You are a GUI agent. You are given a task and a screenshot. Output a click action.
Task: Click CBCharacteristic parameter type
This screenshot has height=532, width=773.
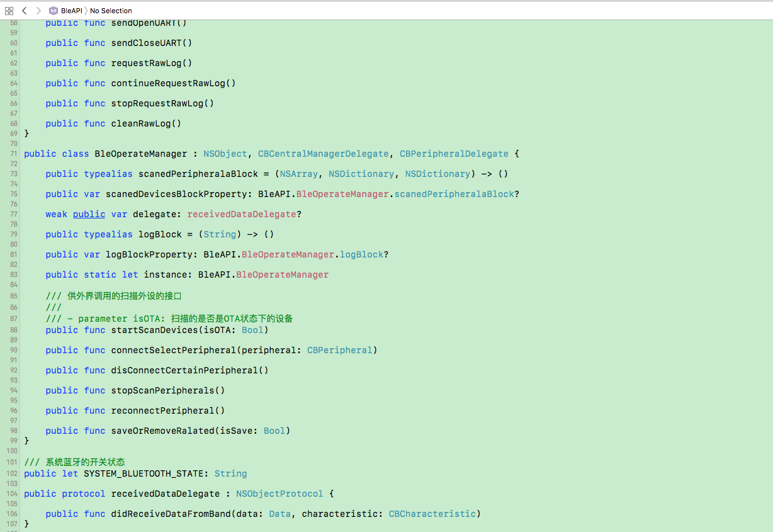[x=432, y=514]
